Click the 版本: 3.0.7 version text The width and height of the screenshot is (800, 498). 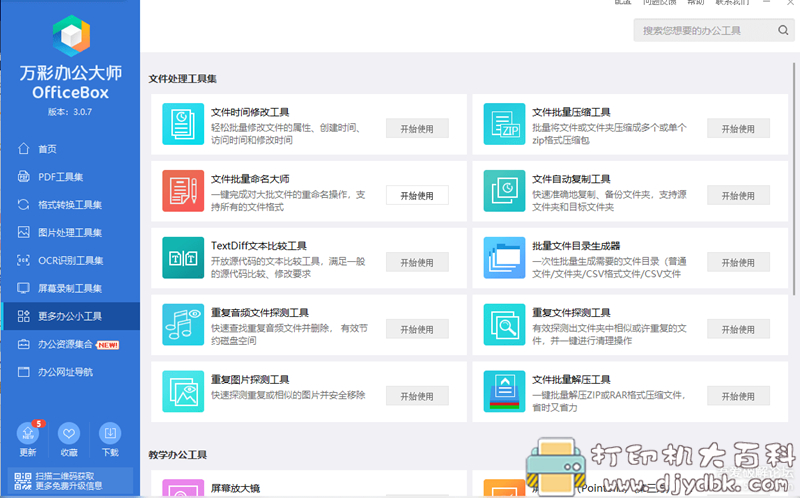pyautogui.click(x=70, y=112)
